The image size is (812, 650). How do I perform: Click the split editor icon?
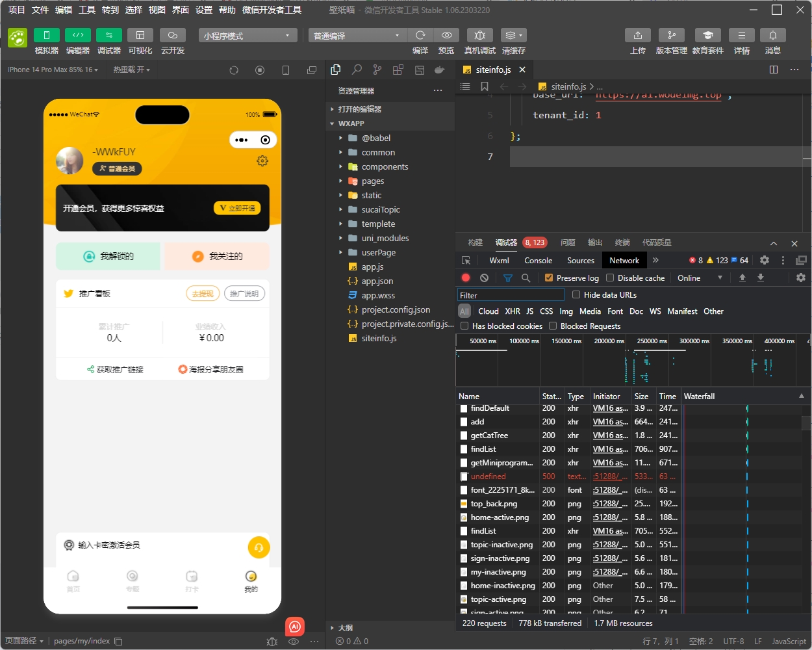tap(774, 70)
